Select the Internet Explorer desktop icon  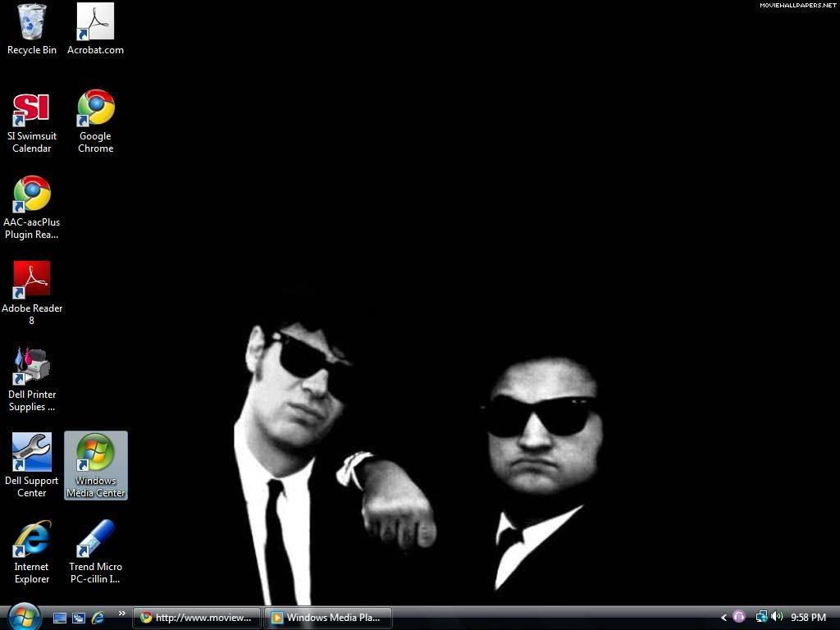32,540
